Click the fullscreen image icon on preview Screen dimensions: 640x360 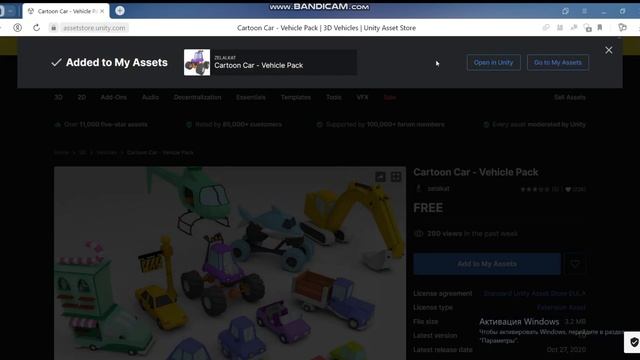(x=380, y=177)
